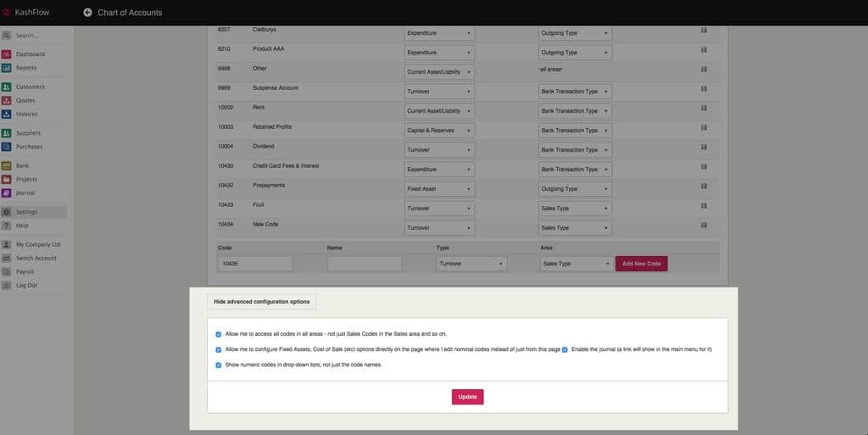Open Payroll in the sidebar menu
Screen dimensions: 868x435
click(25, 272)
